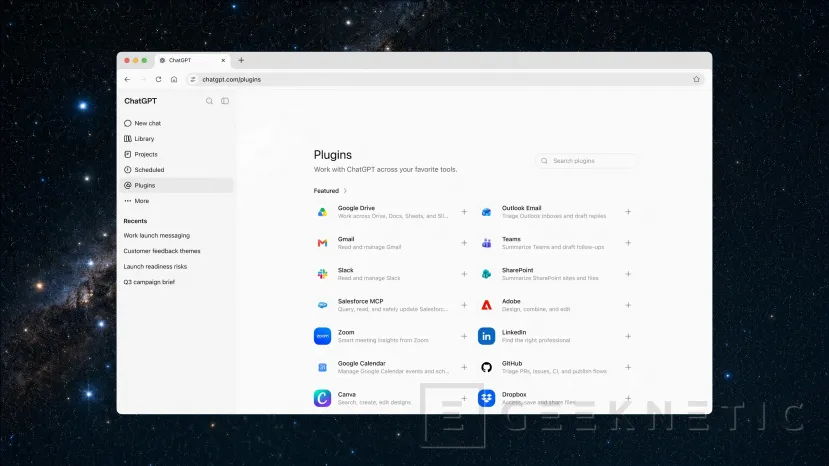829x466 pixels.
Task: Click the Outlook Email plugin icon
Action: (486, 212)
